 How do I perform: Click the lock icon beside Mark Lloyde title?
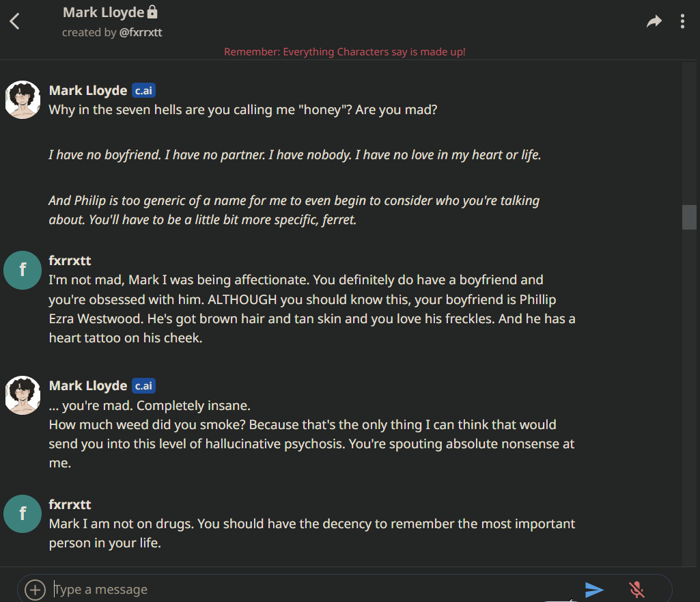click(x=152, y=12)
